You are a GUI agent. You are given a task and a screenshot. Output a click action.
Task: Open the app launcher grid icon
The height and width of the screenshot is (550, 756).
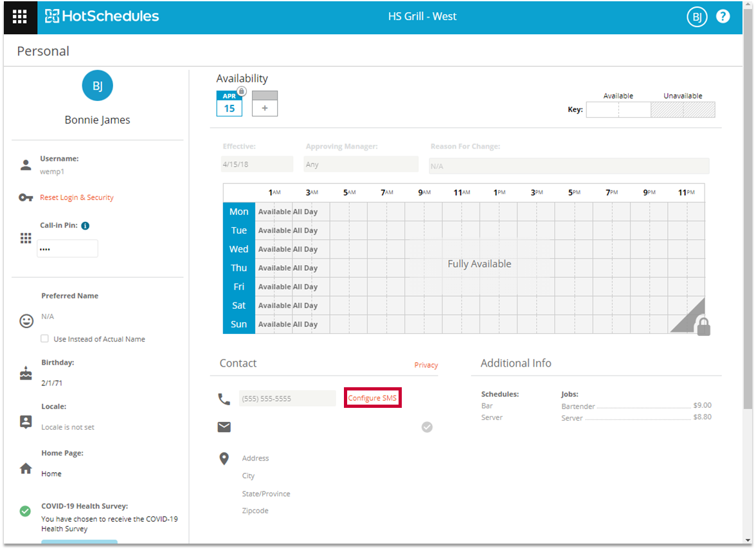coord(20,17)
